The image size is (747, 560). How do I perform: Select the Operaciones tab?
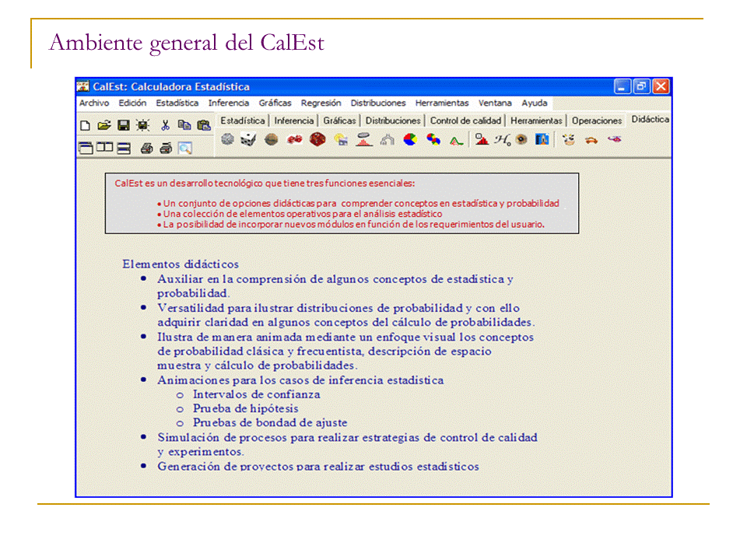[597, 121]
